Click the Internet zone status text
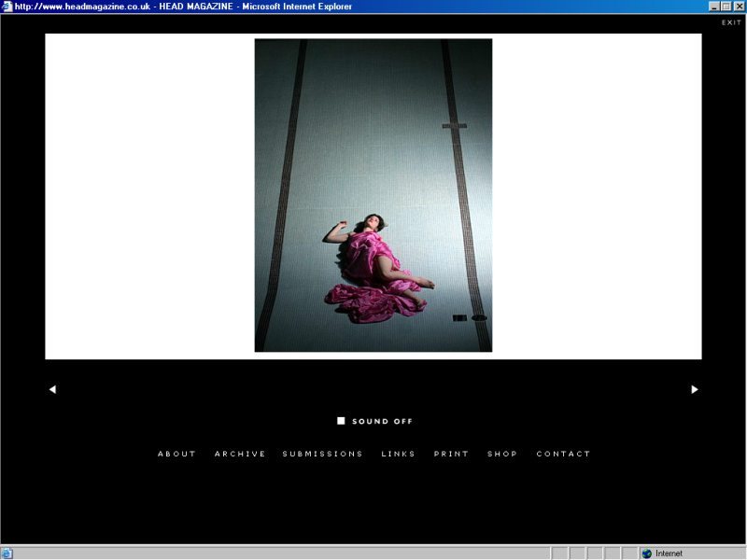This screenshot has width=747, height=560. 669,553
